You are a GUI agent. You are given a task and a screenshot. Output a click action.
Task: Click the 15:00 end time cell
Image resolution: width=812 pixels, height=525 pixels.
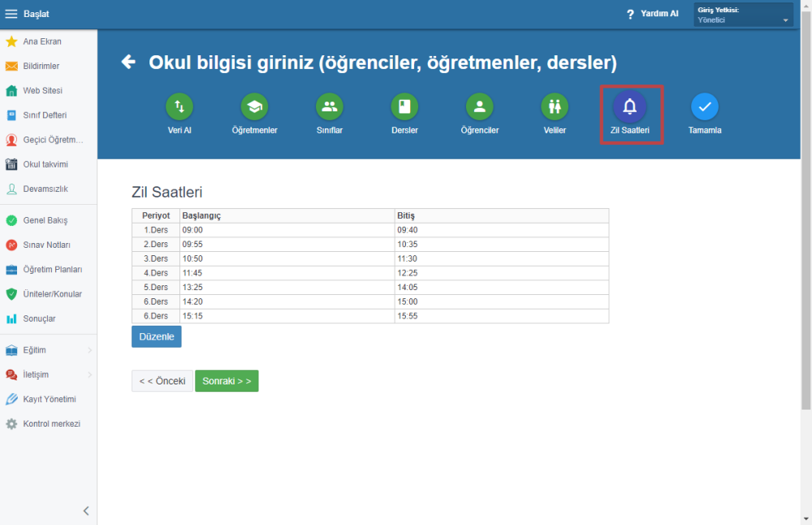[502, 302]
